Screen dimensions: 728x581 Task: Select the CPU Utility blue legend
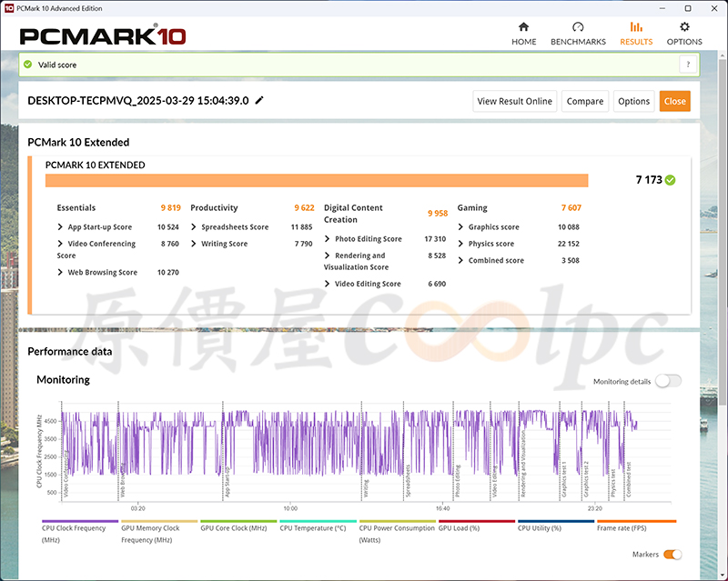click(556, 526)
